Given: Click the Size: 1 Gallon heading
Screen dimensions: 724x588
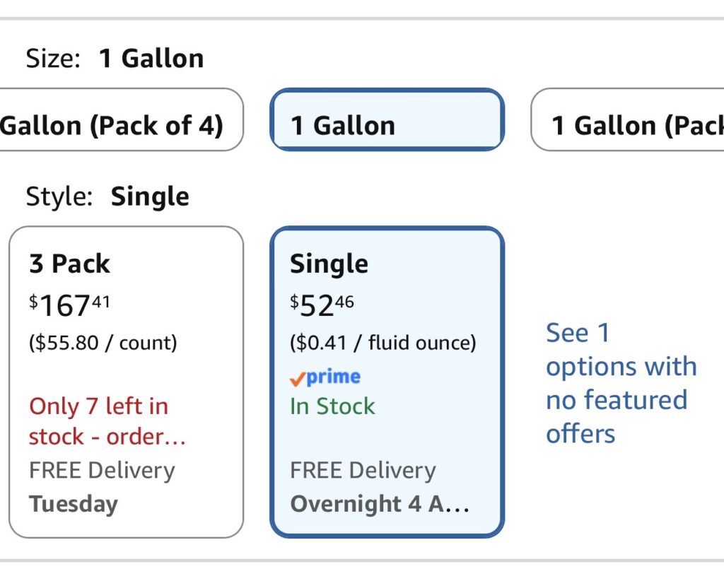Looking at the screenshot, I should point(115,59).
